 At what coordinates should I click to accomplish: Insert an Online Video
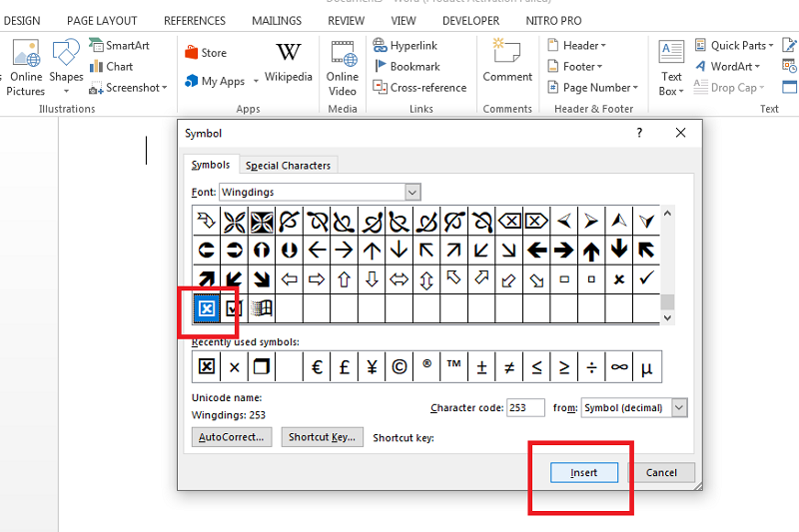tap(343, 68)
